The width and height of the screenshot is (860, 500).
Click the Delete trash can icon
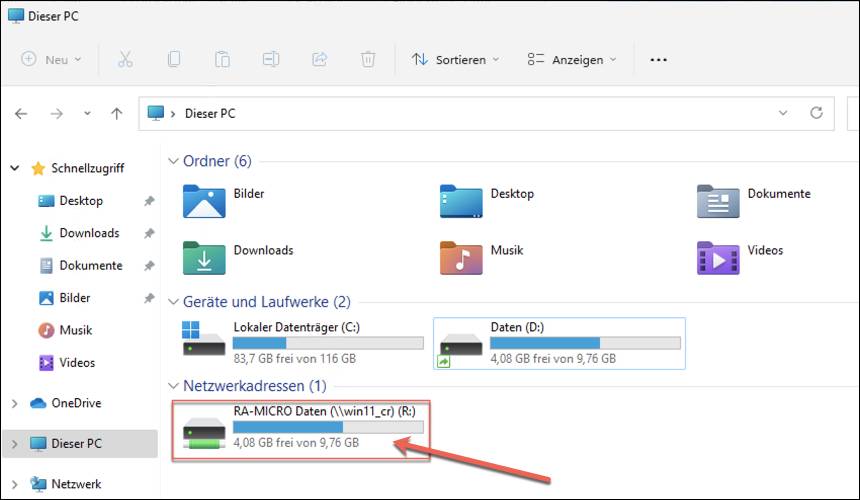point(368,59)
